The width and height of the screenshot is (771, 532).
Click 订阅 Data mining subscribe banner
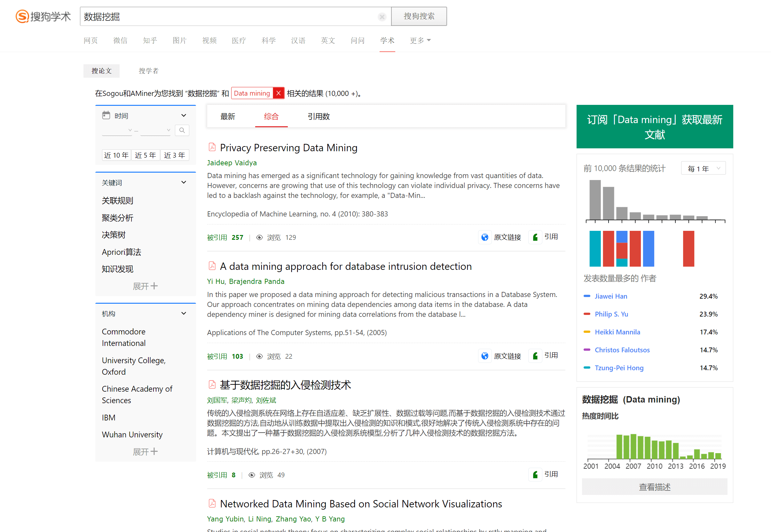(655, 127)
